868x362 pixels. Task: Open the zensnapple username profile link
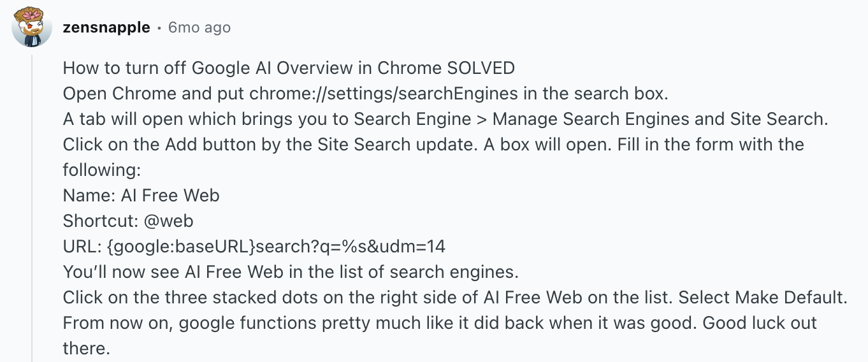(106, 27)
